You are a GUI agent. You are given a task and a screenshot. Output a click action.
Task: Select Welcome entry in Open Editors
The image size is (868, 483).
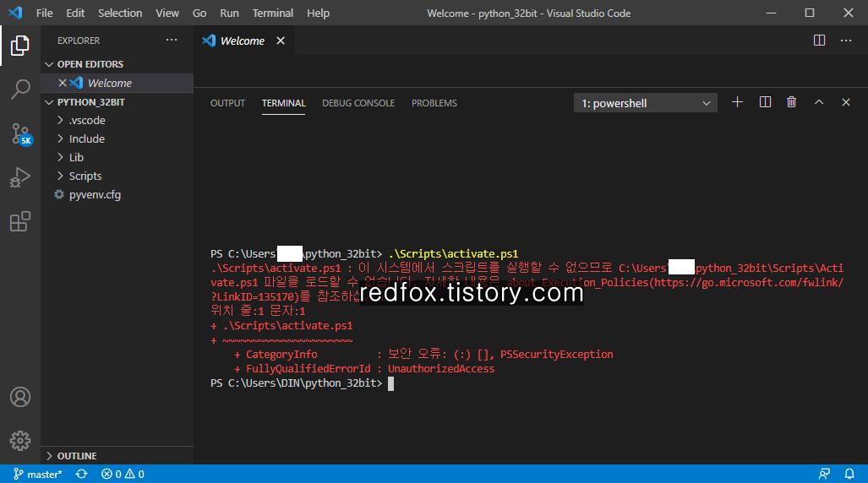(x=117, y=83)
